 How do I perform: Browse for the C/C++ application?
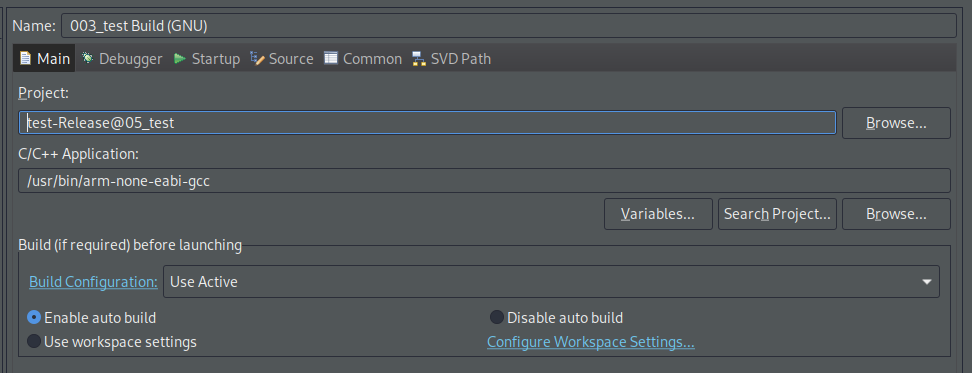pos(896,214)
